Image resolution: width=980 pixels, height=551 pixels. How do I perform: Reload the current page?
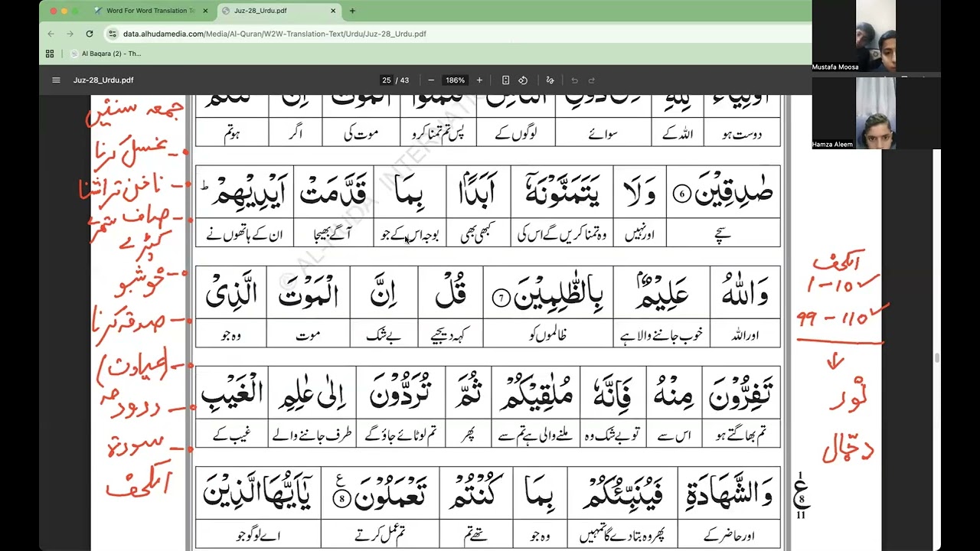point(90,34)
